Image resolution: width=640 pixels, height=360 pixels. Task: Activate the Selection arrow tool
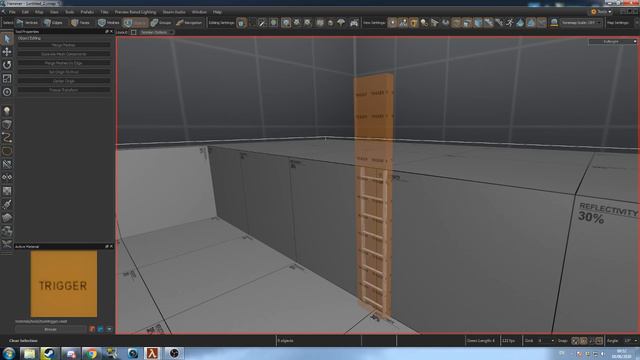7,39
